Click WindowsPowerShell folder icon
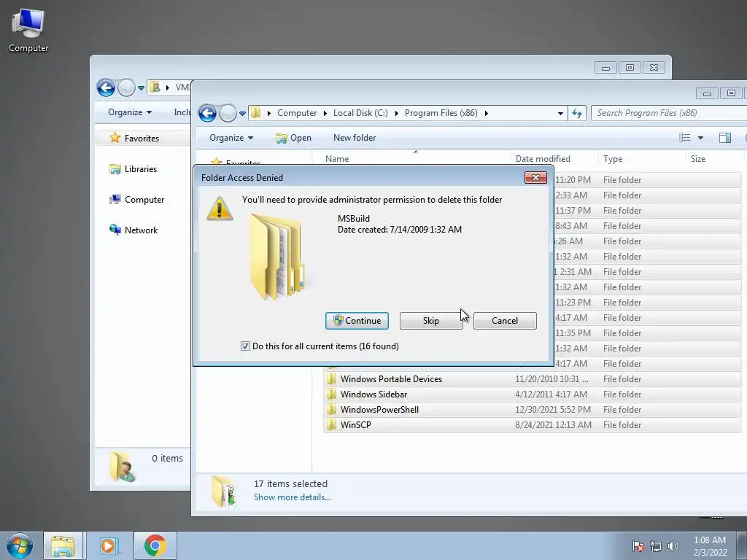 [331, 410]
